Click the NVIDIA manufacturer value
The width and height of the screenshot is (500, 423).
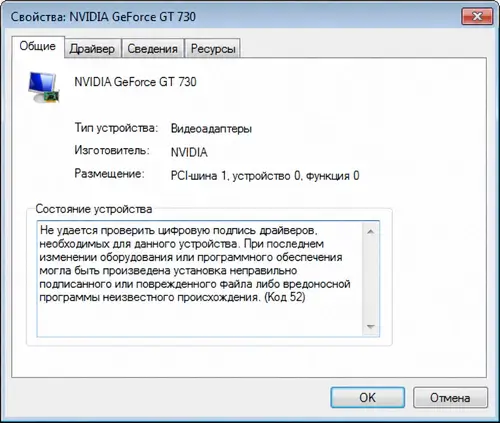pyautogui.click(x=189, y=152)
